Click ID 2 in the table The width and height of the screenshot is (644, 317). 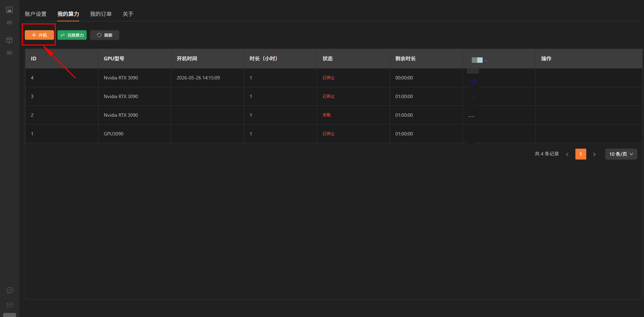pos(32,115)
